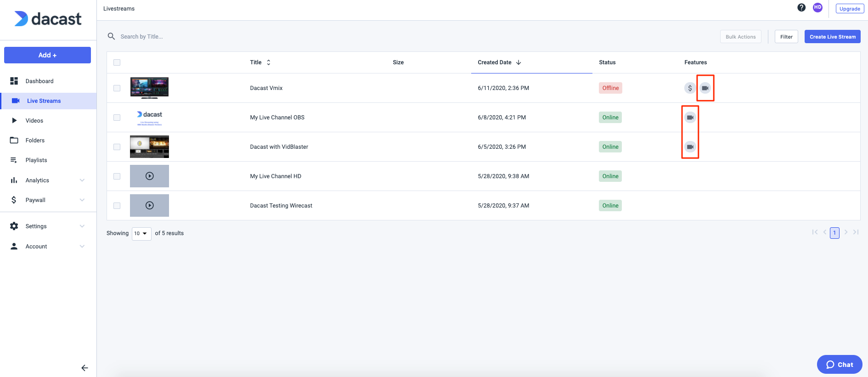The width and height of the screenshot is (868, 377).
Task: Click the Folders icon in sidebar
Action: (x=14, y=140)
